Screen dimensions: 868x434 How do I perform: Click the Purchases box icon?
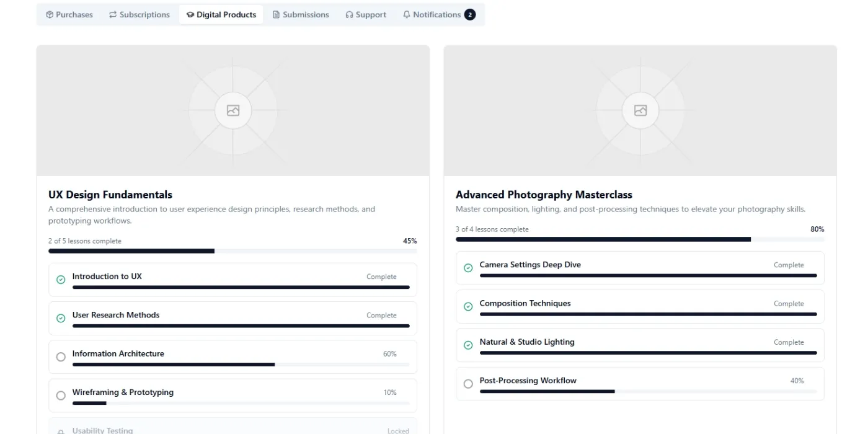50,15
